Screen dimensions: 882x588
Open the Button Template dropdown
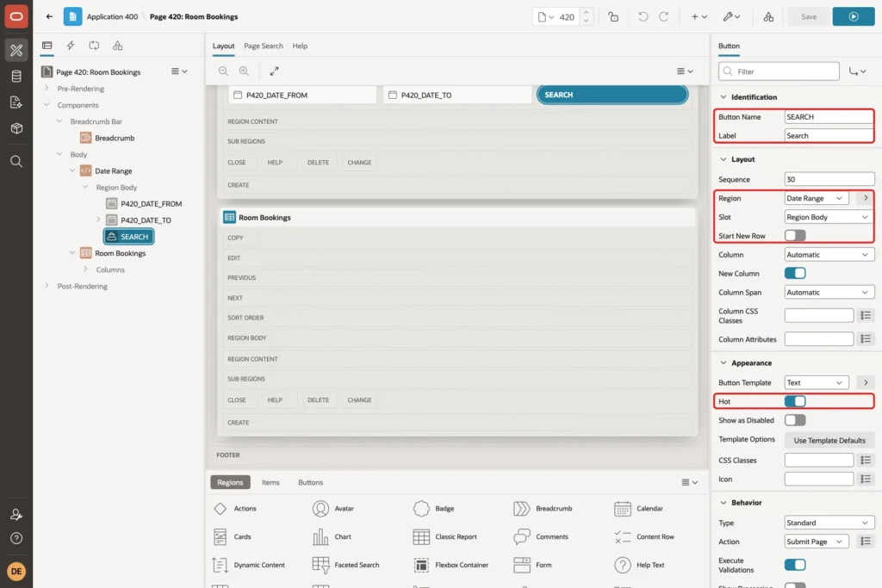click(817, 382)
